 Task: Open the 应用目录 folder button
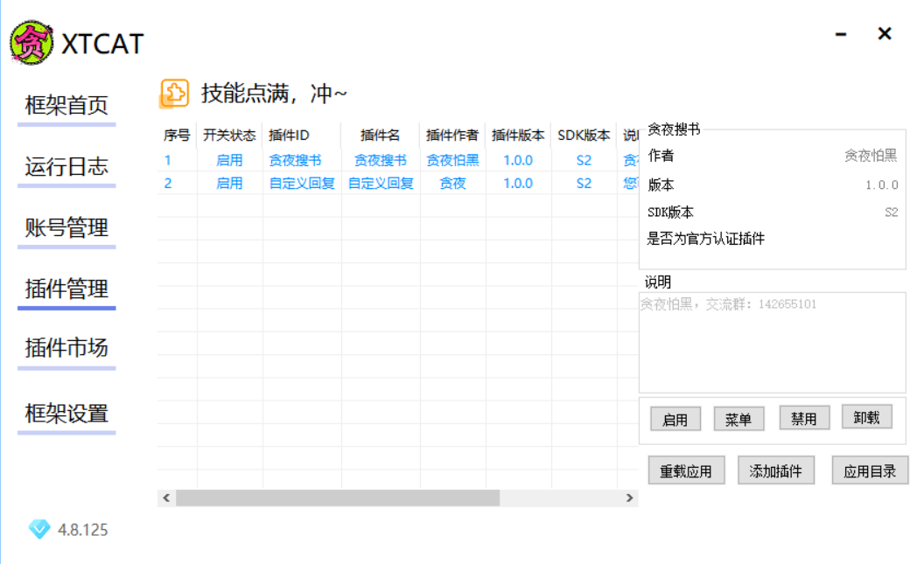pyautogui.click(x=870, y=470)
